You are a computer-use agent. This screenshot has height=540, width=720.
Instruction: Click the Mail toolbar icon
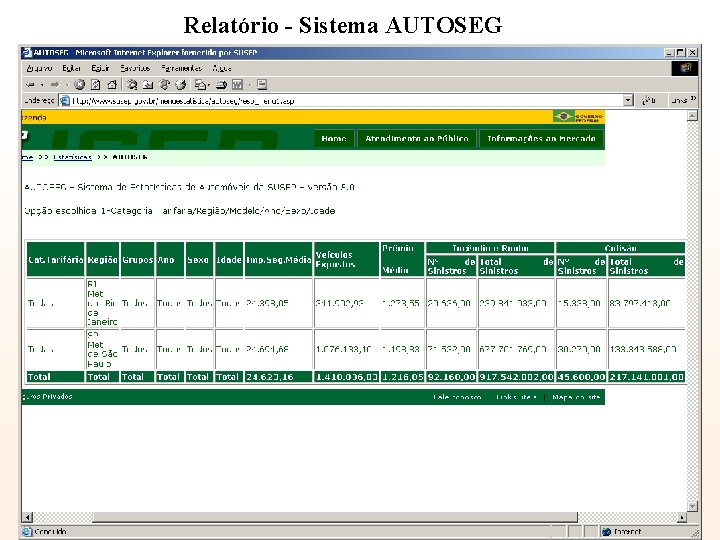tap(200, 84)
